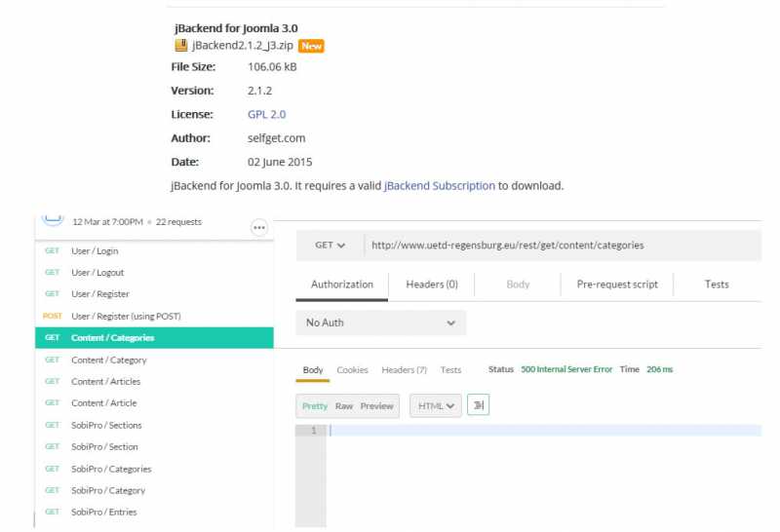Click the wrap lines icon in response toolbar
780x532 pixels.
click(478, 405)
